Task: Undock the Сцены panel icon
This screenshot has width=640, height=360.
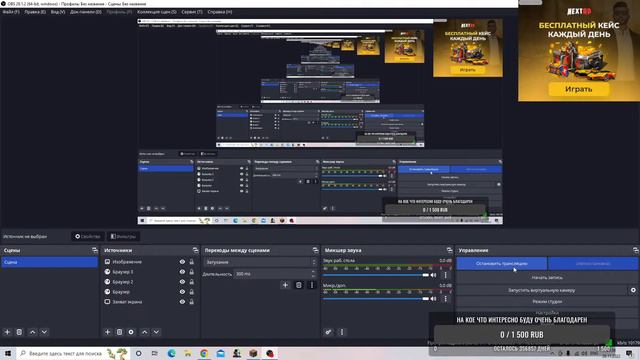Action: point(95,250)
